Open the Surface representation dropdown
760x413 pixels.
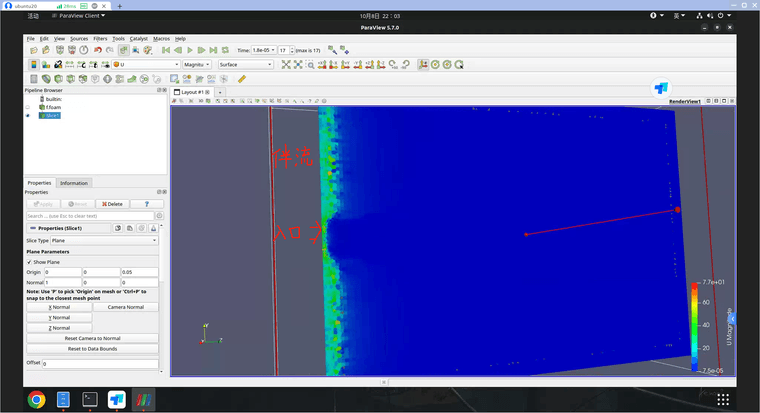tap(245, 65)
